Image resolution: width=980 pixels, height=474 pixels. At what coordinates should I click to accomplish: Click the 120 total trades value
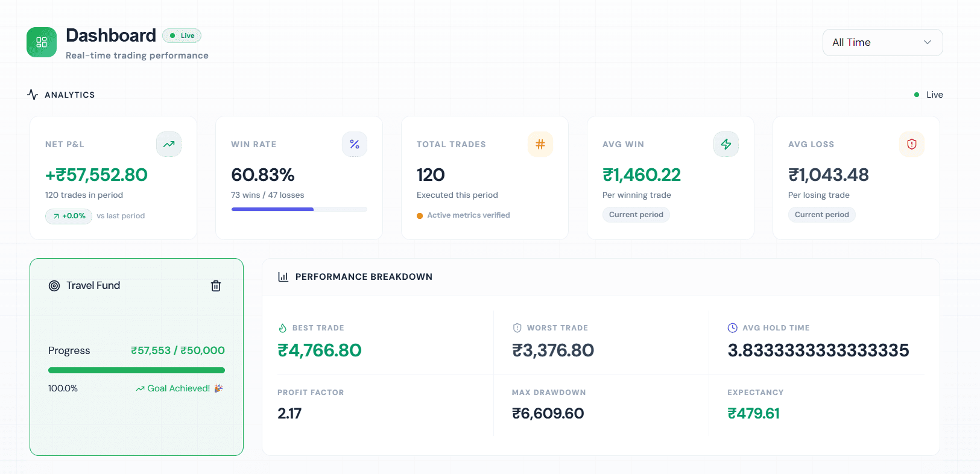click(431, 175)
